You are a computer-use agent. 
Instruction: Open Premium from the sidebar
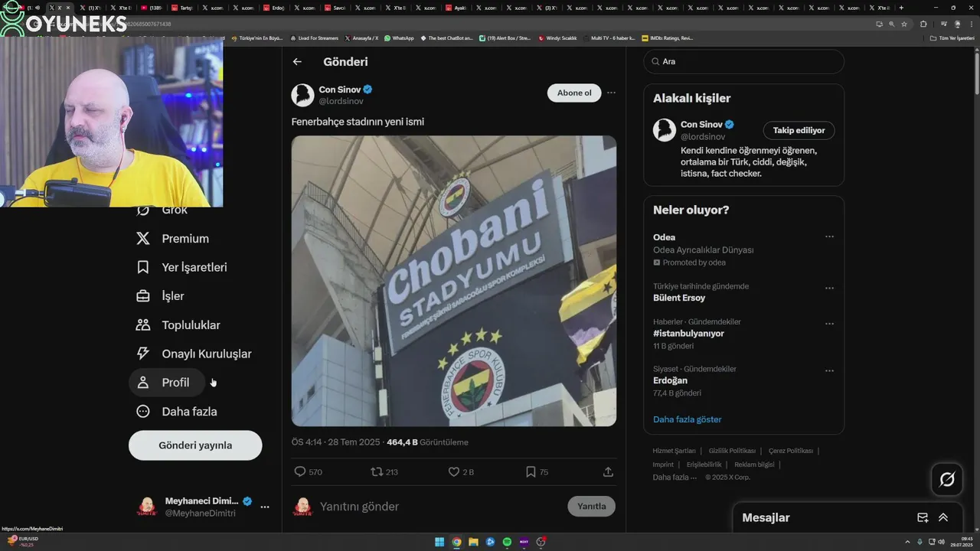pos(185,239)
